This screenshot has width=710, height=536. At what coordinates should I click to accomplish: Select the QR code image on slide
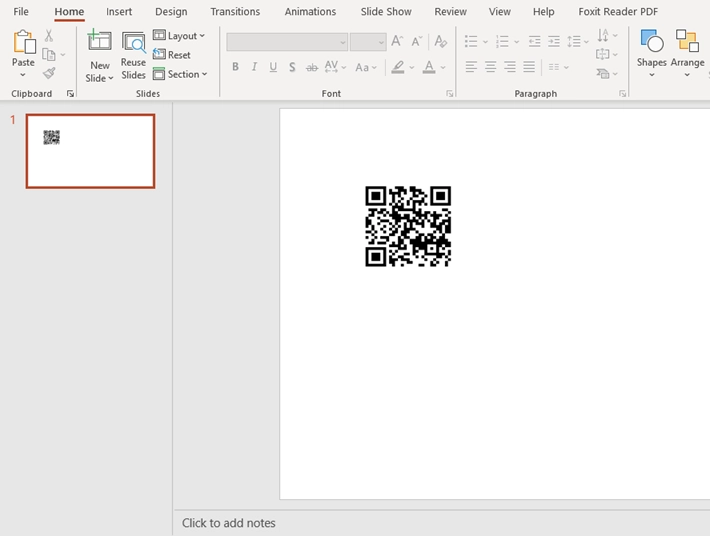pos(408,226)
